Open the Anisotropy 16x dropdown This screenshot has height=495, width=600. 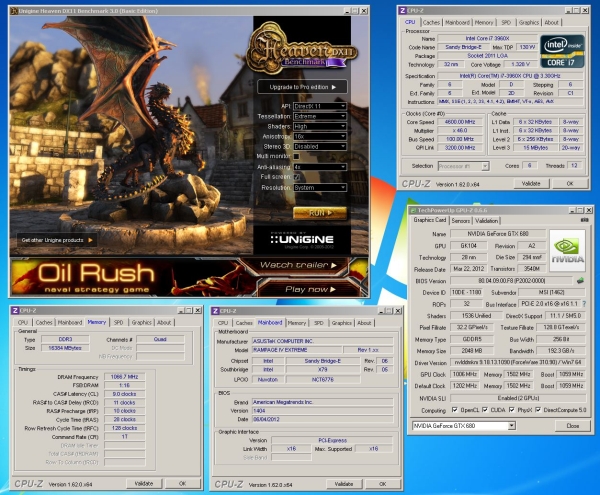(320, 136)
